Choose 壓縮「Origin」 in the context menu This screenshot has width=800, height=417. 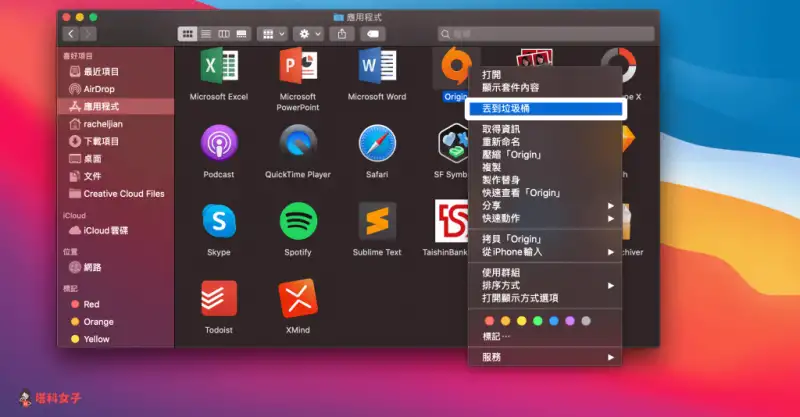point(545,155)
